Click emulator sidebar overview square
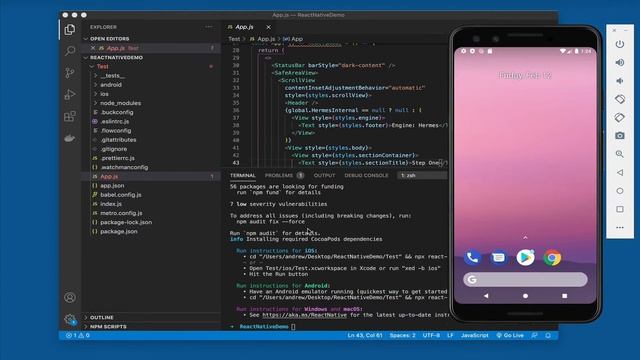Image resolution: width=640 pixels, height=360 pixels. (620, 209)
